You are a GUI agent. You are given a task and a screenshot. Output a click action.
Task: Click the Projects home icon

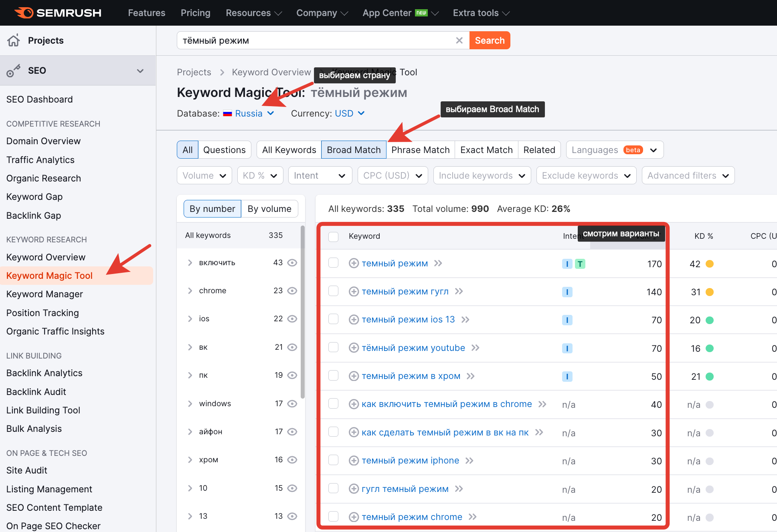pyautogui.click(x=14, y=40)
